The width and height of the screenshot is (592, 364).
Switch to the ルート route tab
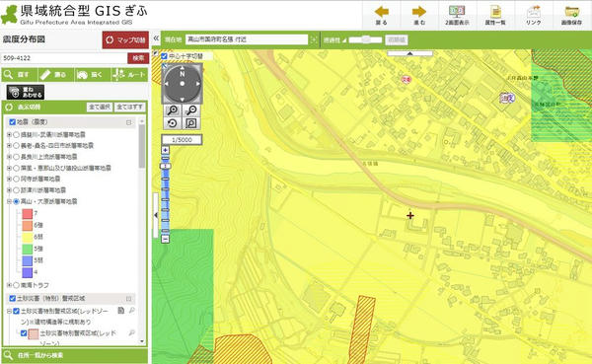click(x=129, y=75)
